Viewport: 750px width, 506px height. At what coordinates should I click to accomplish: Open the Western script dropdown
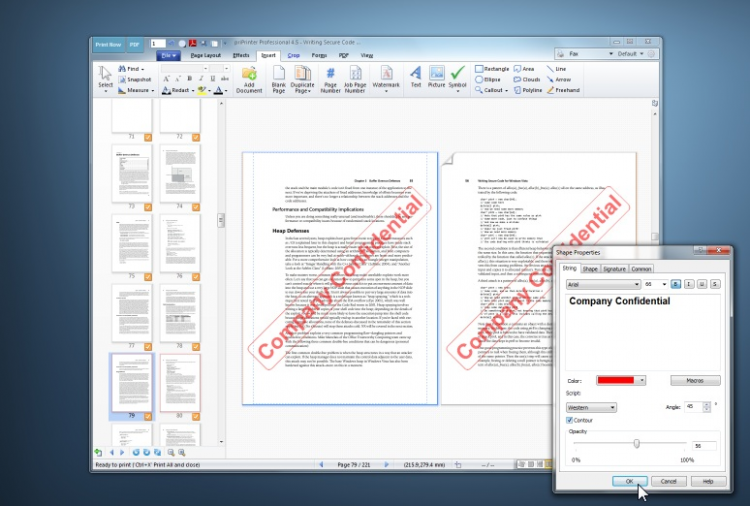pos(591,407)
